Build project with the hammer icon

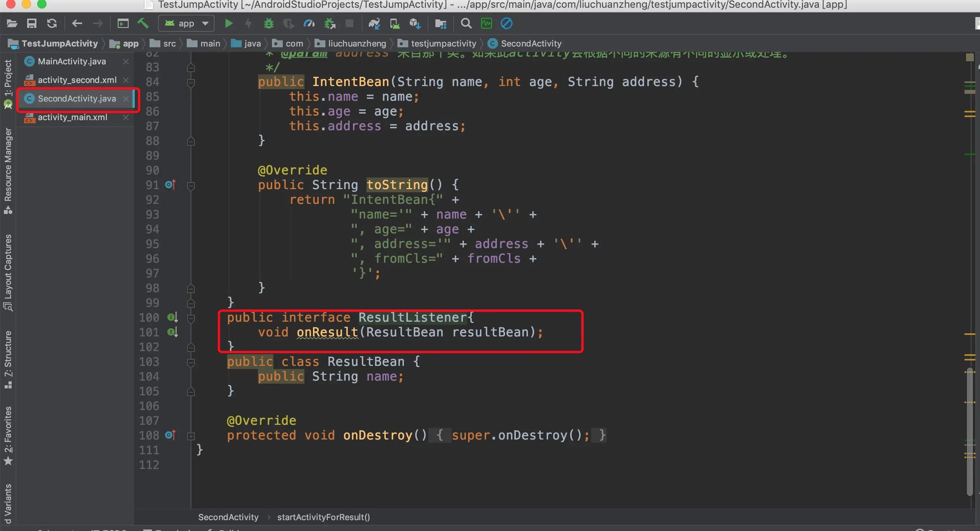143,24
